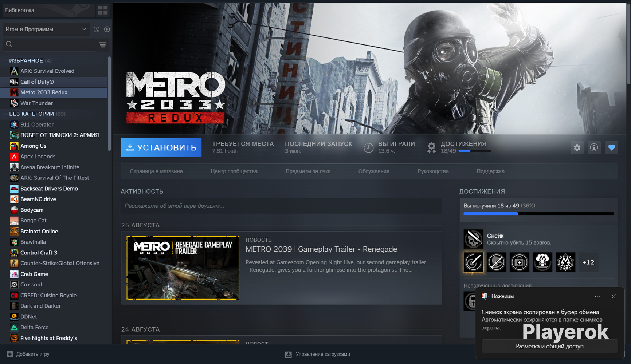Viewport: 631px width, 364px height.
Task: Click the activity status input field
Action: (282, 206)
